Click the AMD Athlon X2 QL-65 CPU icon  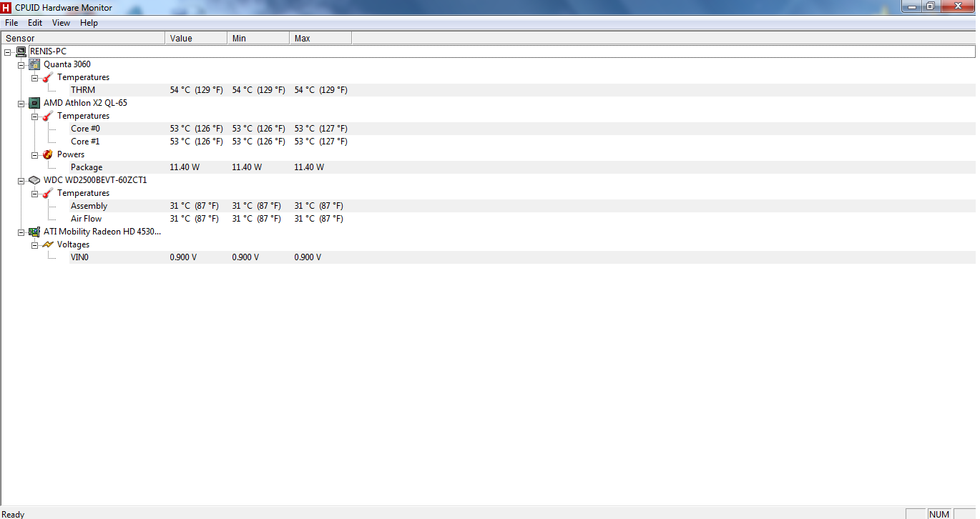(34, 103)
